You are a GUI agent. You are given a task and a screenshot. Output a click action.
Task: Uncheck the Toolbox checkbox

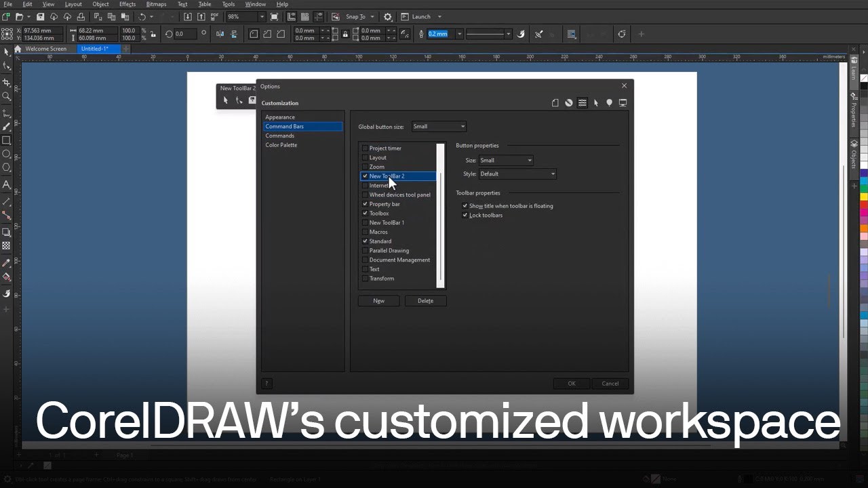[365, 213]
